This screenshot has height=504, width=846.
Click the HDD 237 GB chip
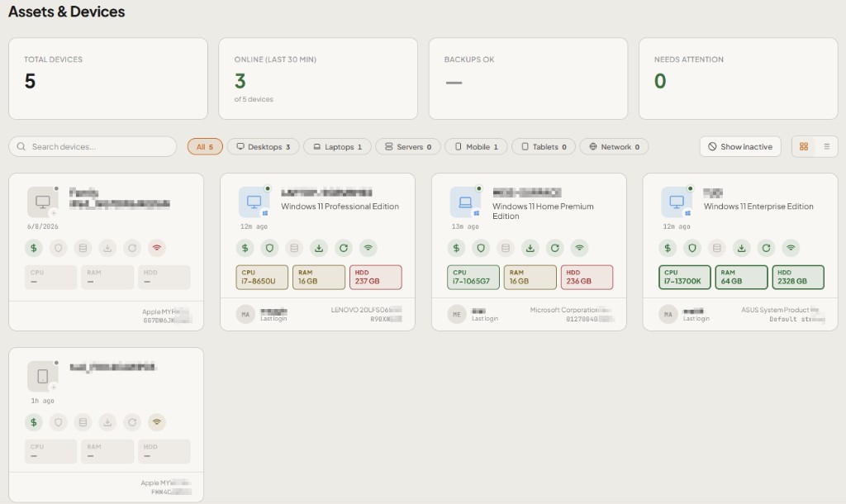coord(376,277)
